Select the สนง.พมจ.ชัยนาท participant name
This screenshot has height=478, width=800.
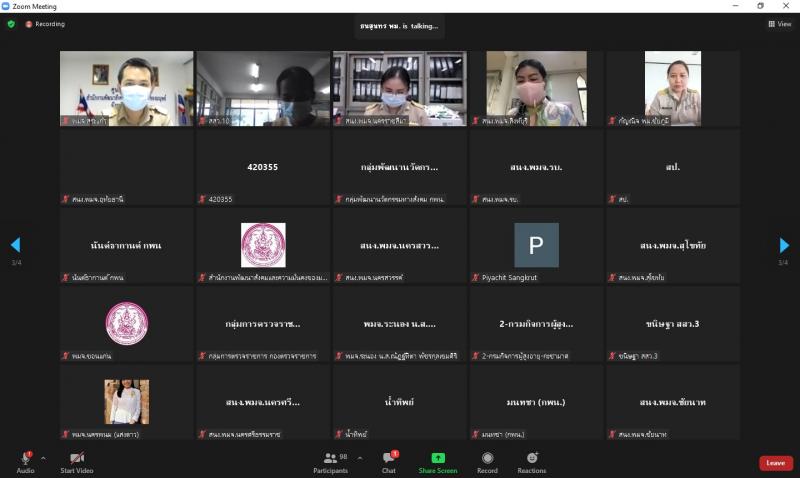[673, 402]
